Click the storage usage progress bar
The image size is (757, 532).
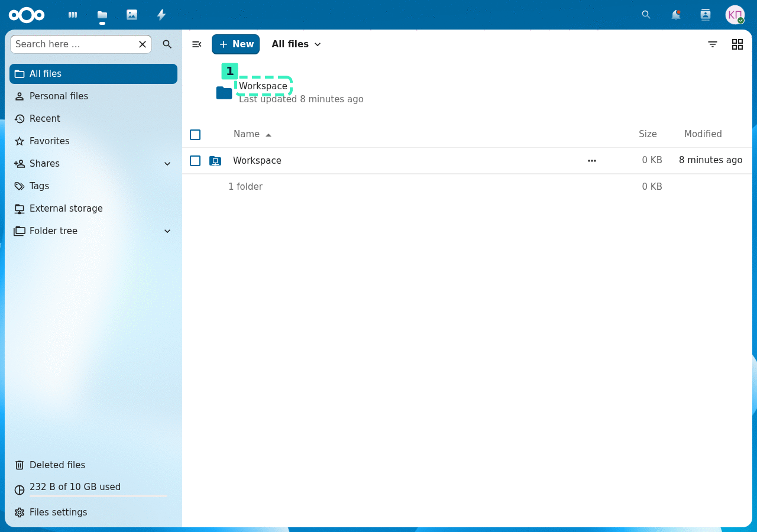98,496
